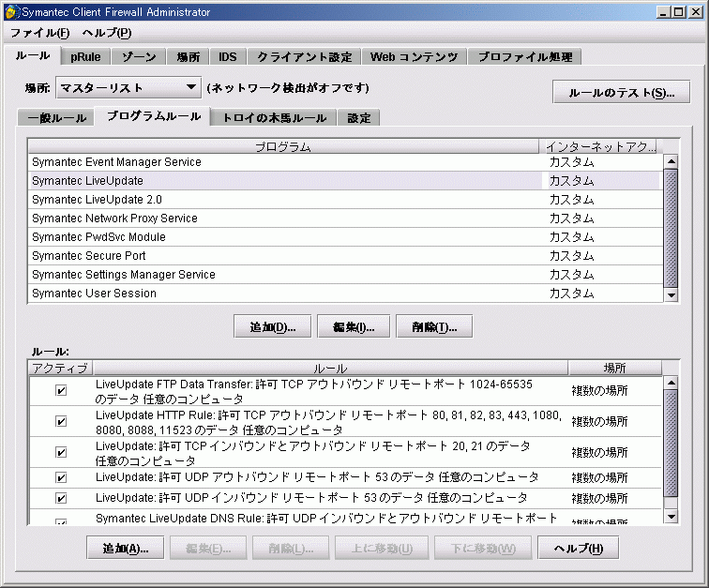709x588 pixels.
Task: Select Symantec User Session row
Action: [x=344, y=294]
